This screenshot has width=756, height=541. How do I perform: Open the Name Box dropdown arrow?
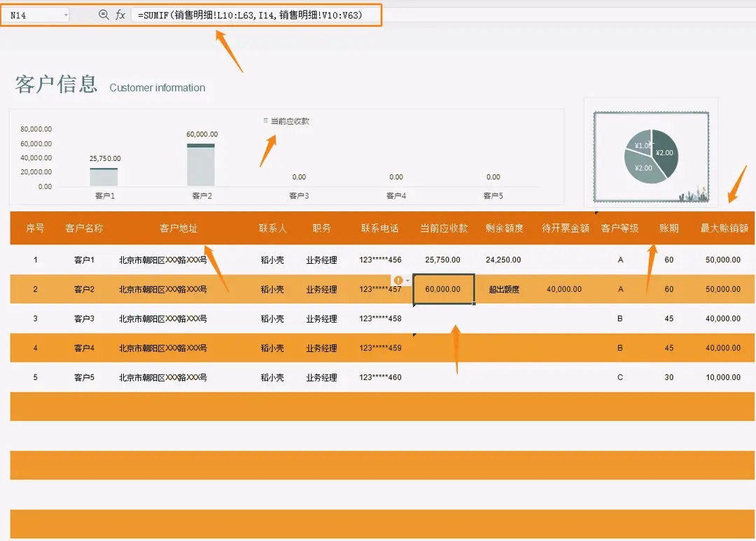point(67,15)
